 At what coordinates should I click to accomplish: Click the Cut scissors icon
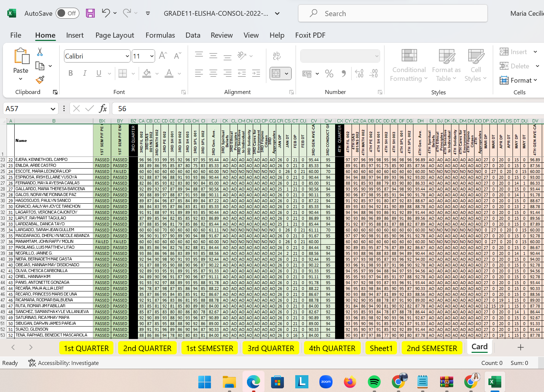[x=40, y=52]
